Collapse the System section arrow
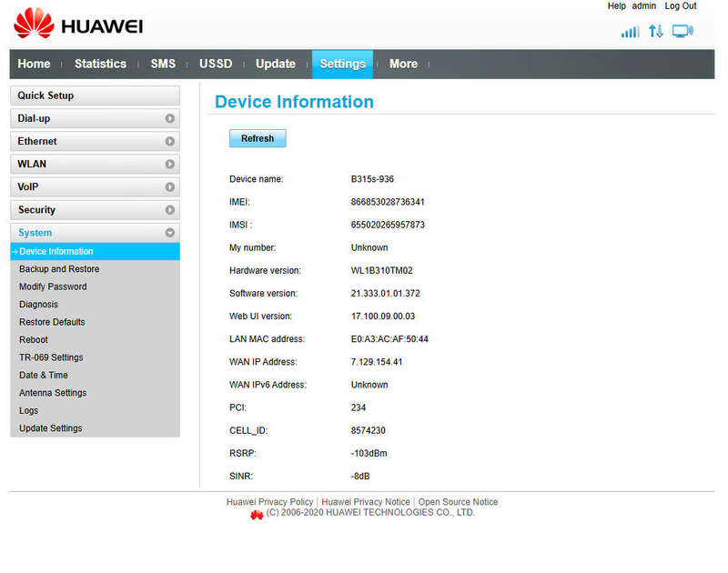This screenshot has width=728, height=573. coord(170,233)
